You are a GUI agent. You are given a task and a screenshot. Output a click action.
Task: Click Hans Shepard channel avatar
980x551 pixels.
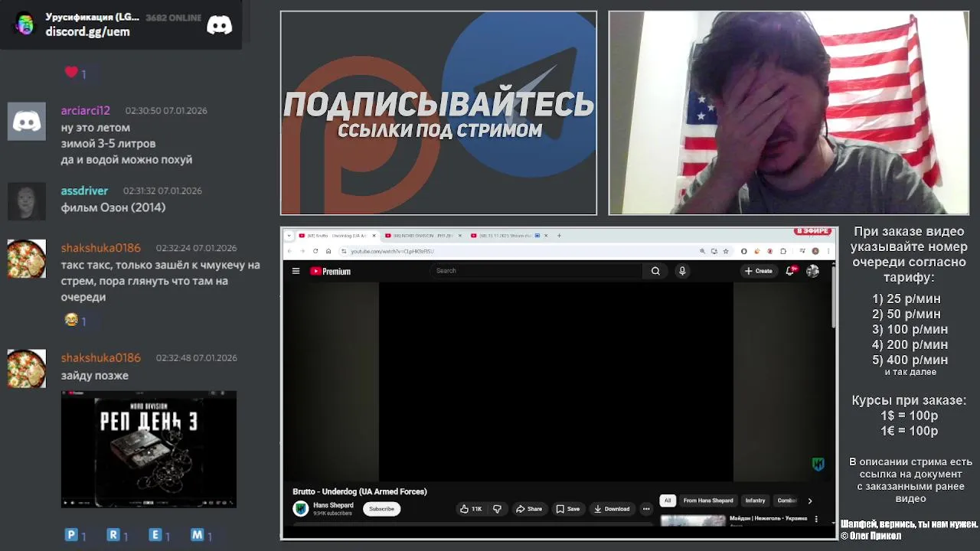coord(301,508)
